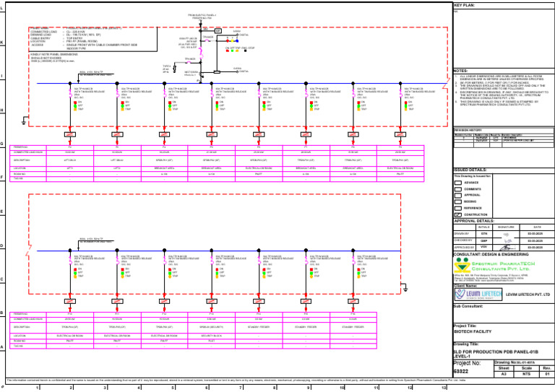The image size is (555, 392).
Task: Tick the COMMENTS issue checkbox
Action: [458, 189]
